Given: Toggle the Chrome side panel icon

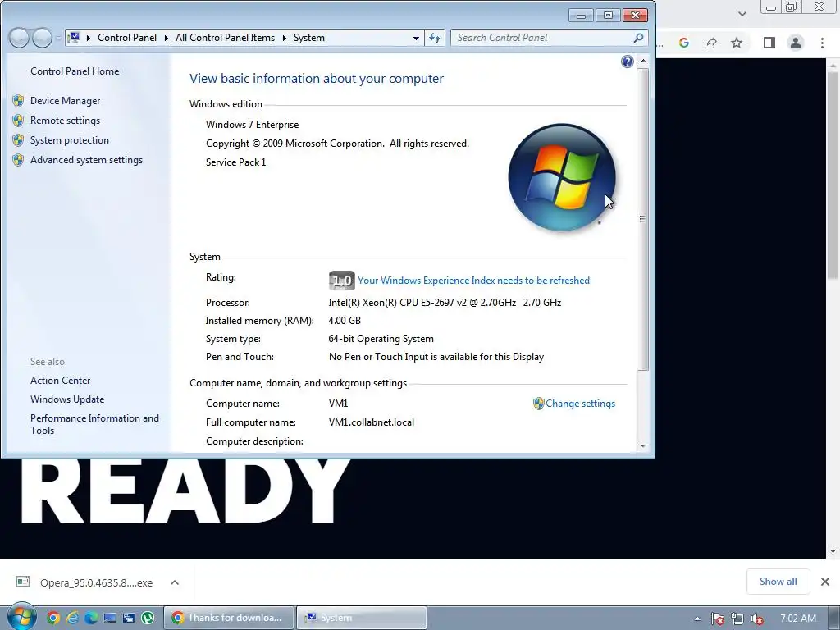Looking at the screenshot, I should click(769, 43).
